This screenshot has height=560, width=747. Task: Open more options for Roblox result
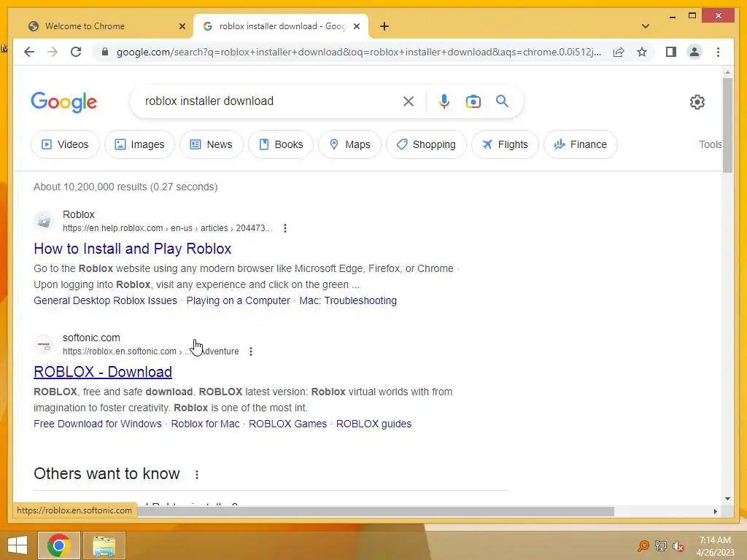click(x=285, y=228)
